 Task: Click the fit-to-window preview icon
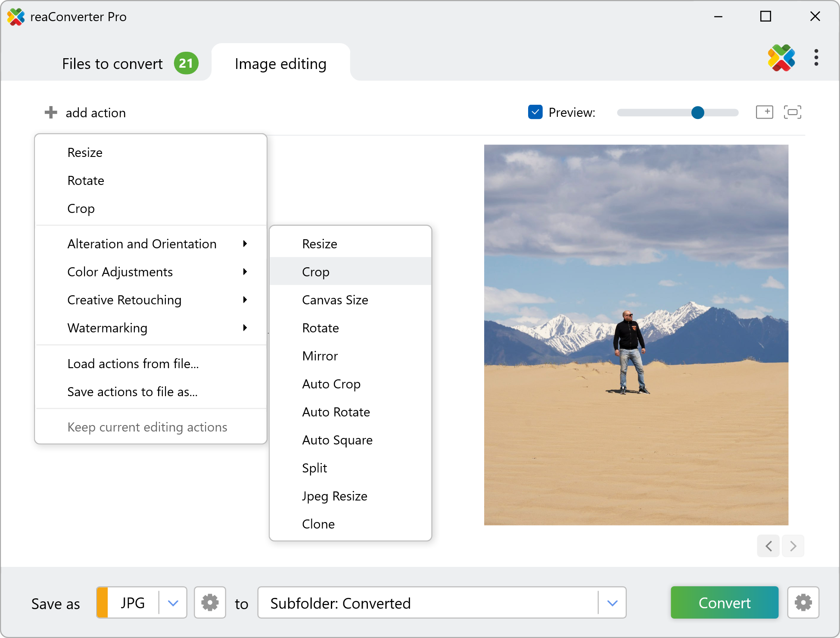point(792,112)
